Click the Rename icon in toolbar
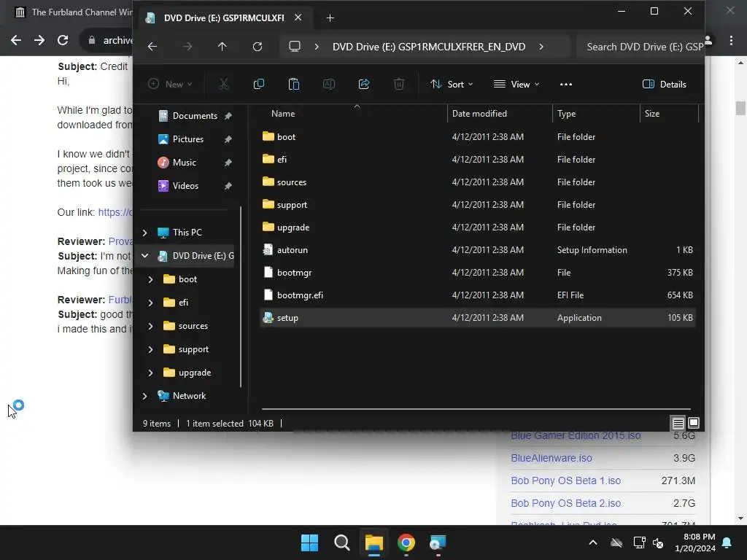The width and height of the screenshot is (747, 560). pos(329,85)
